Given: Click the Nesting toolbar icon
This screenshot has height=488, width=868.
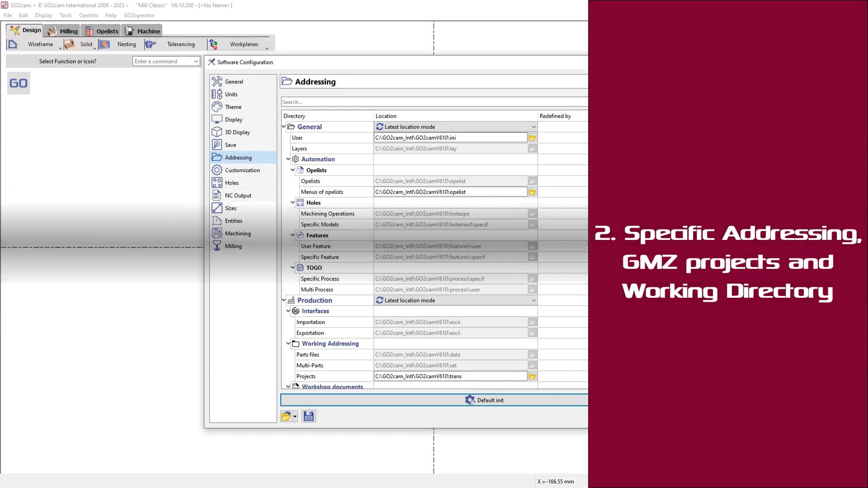Looking at the screenshot, I should (105, 44).
